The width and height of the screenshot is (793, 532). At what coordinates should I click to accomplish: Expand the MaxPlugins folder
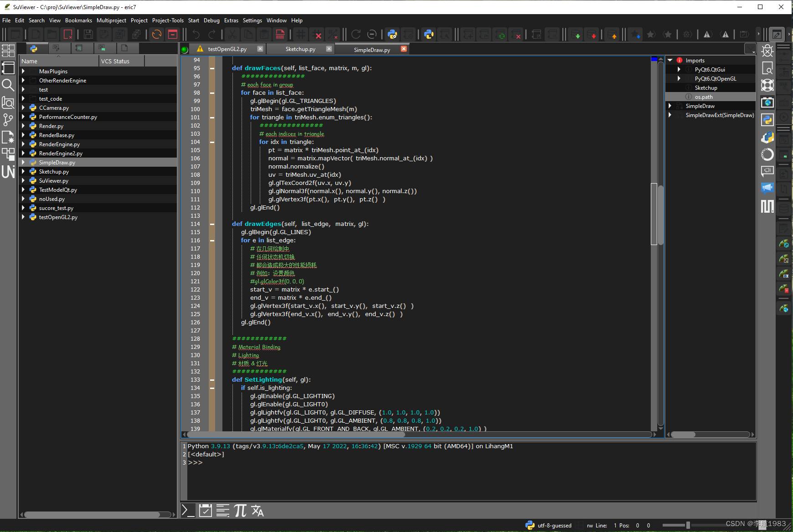pyautogui.click(x=23, y=71)
